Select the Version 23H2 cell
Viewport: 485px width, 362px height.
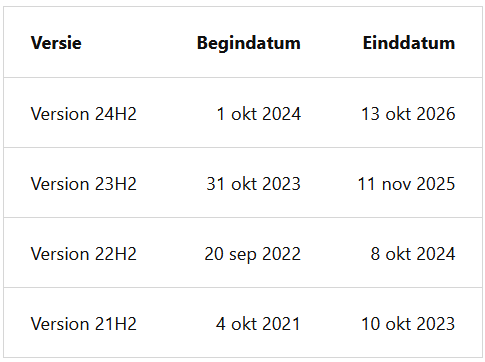point(84,184)
